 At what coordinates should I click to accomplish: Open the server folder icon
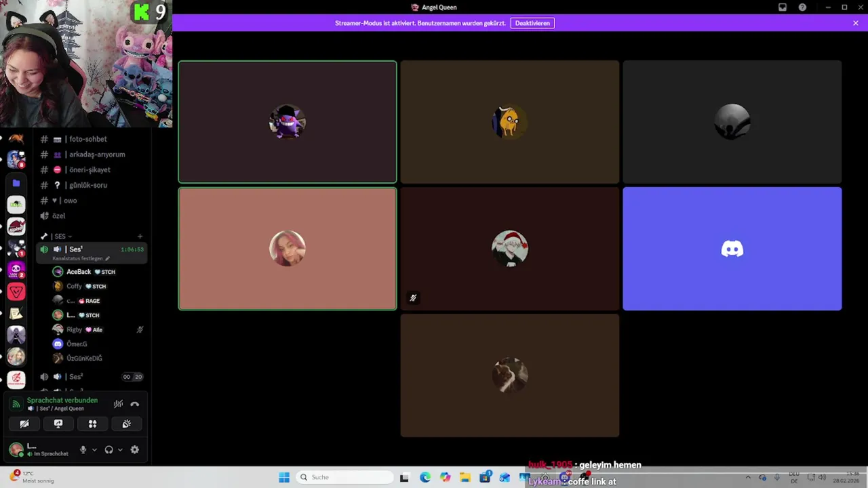pos(16,183)
